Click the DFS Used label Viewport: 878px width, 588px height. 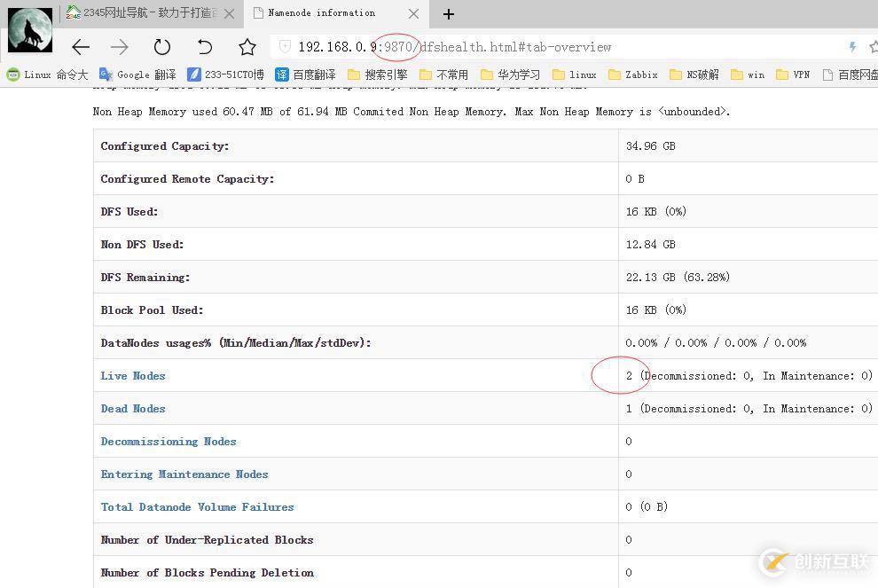click(x=129, y=212)
